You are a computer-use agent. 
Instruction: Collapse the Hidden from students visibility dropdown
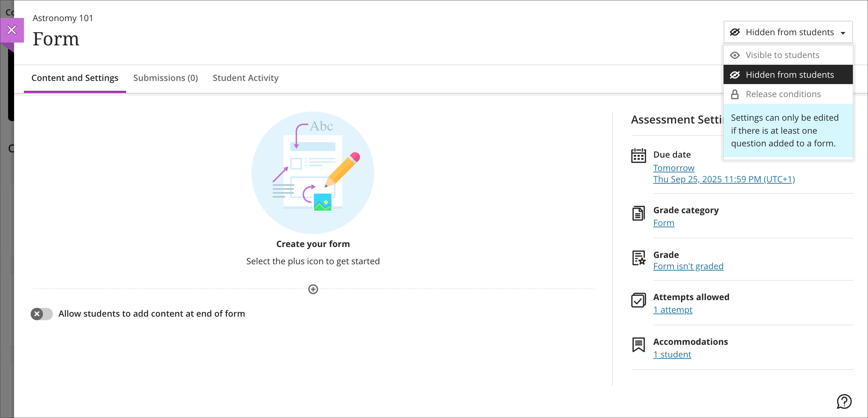788,32
